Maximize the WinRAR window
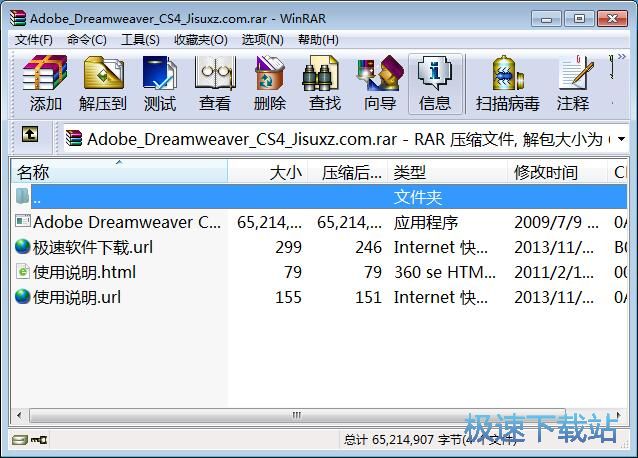Viewport: 638px width, 458px height. pyautogui.click(x=579, y=18)
